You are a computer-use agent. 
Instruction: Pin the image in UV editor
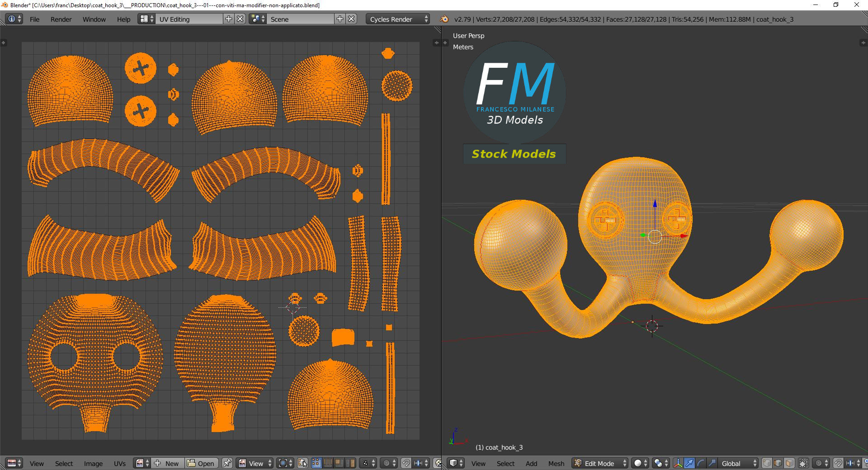227,463
